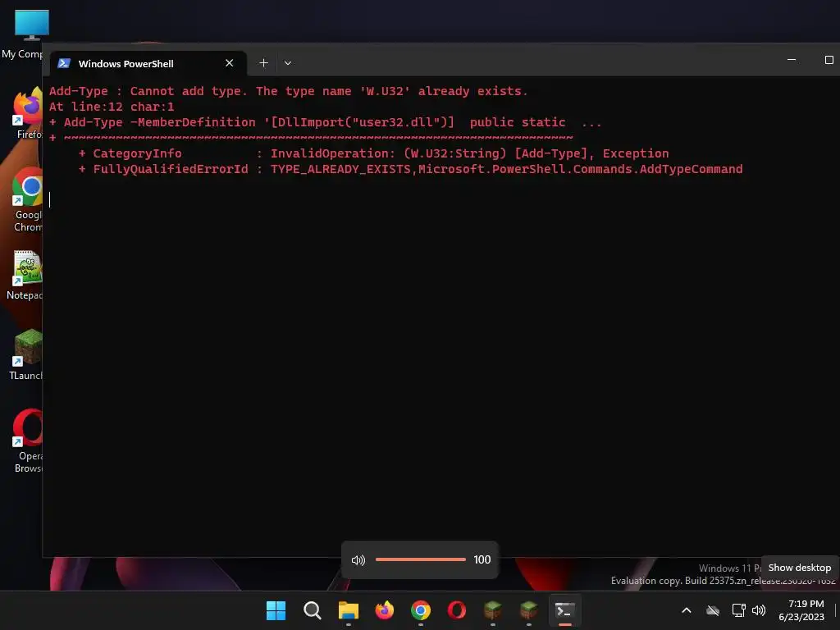
Task: Click 'CategoryInfo' in error output
Action: 137,153
